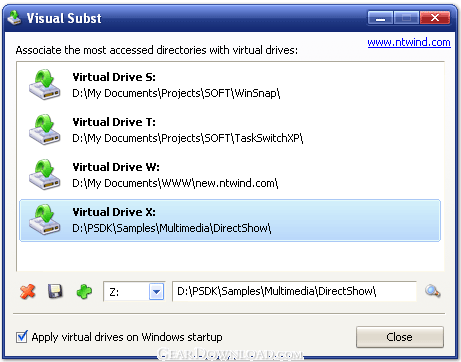The height and width of the screenshot is (362, 461).
Task: Click the Virtual Drive W: drive icon
Action: (x=44, y=174)
